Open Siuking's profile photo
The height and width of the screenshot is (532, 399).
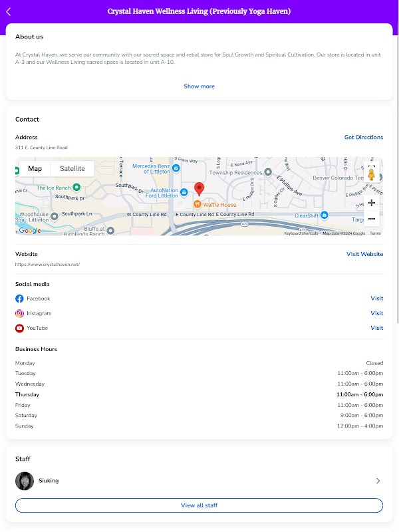pos(25,481)
